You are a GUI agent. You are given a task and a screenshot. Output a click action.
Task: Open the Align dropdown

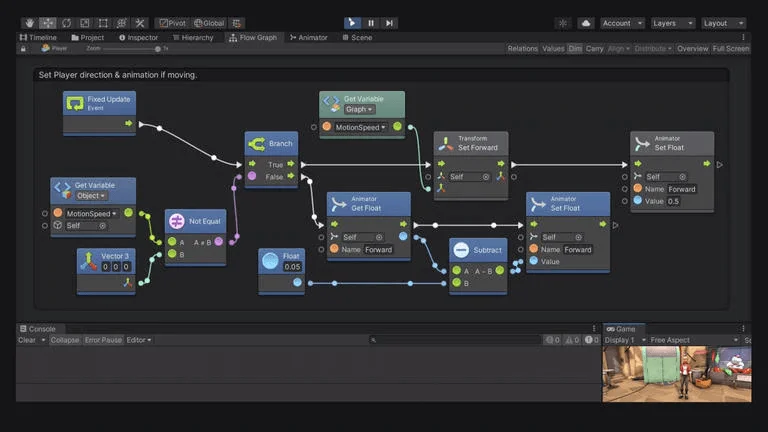(619, 48)
